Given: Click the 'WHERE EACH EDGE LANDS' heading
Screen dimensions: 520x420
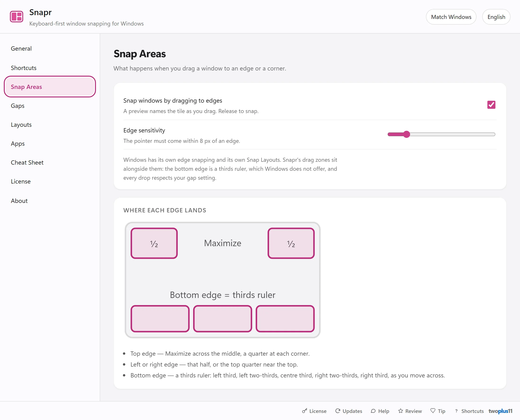Looking at the screenshot, I should 165,210.
